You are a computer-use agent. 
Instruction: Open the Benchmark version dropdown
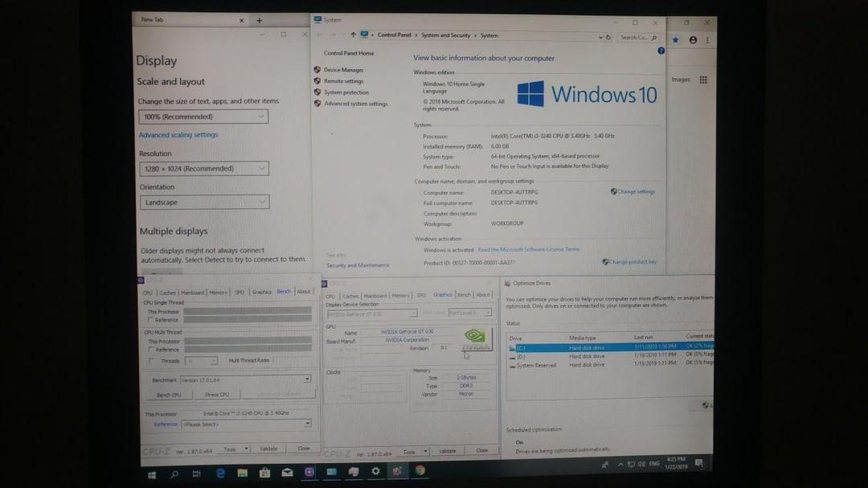click(x=246, y=380)
